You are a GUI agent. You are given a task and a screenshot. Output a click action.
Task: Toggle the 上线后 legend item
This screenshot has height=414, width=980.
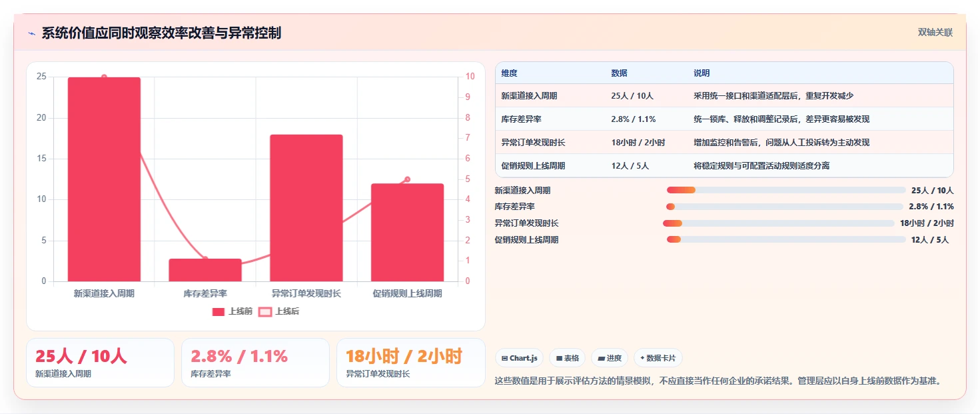click(279, 311)
